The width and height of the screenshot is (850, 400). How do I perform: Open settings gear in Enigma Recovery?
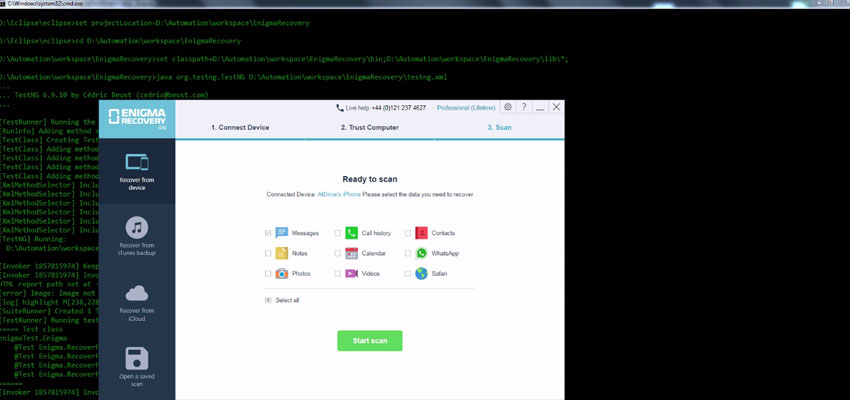tap(507, 107)
